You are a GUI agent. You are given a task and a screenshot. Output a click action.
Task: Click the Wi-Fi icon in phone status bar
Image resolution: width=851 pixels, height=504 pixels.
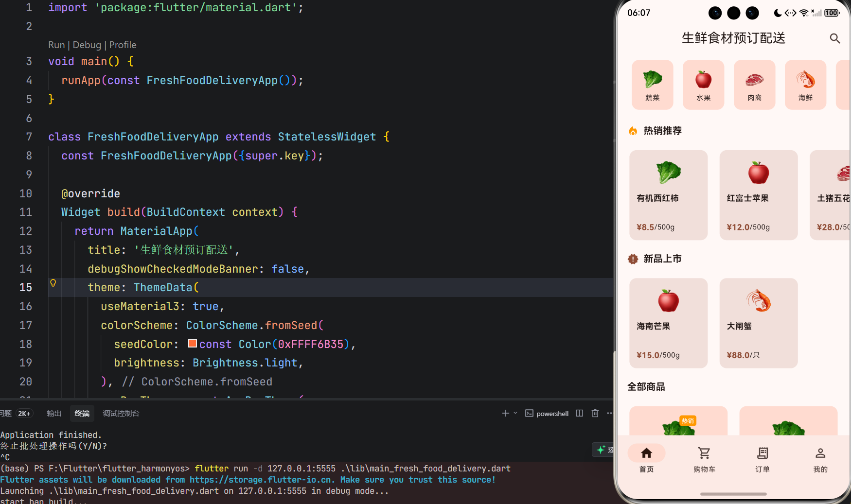804,13
